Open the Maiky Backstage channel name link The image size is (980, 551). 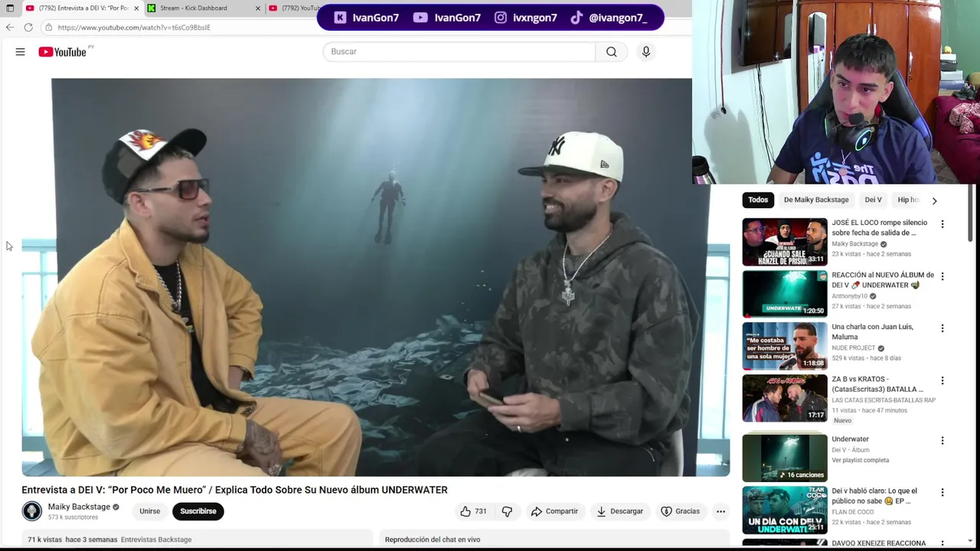pos(79,507)
